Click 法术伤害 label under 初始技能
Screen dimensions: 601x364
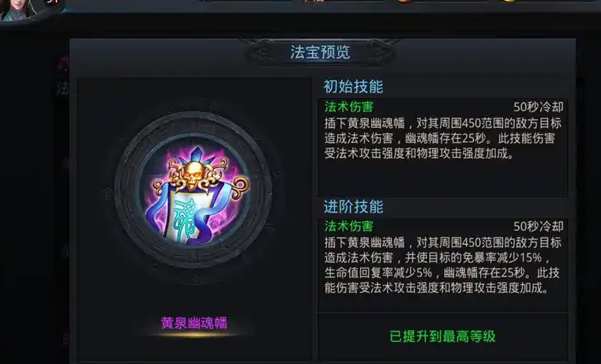coord(349,107)
